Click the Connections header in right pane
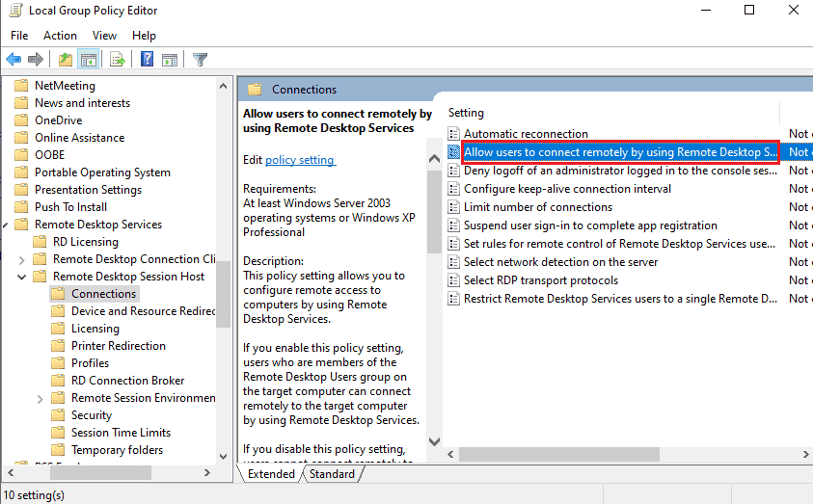This screenshot has height=504, width=813. click(x=305, y=90)
